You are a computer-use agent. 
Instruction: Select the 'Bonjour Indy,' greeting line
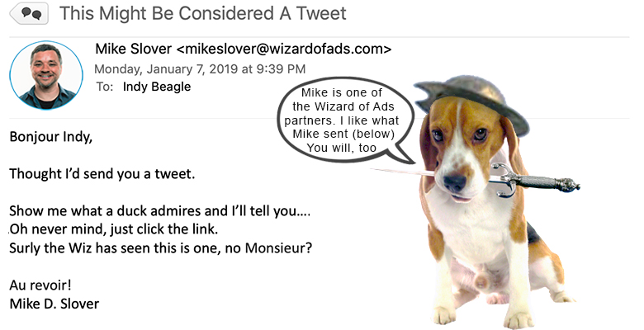(x=51, y=136)
